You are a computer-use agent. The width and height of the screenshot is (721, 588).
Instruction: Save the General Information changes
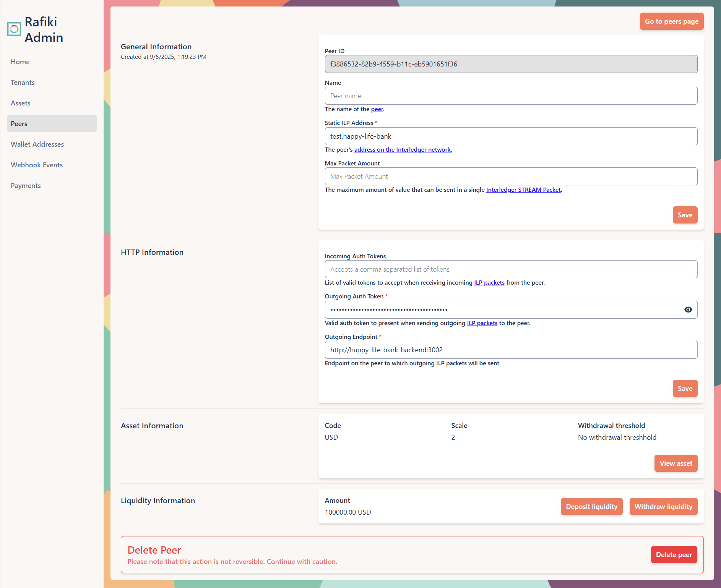coord(685,215)
